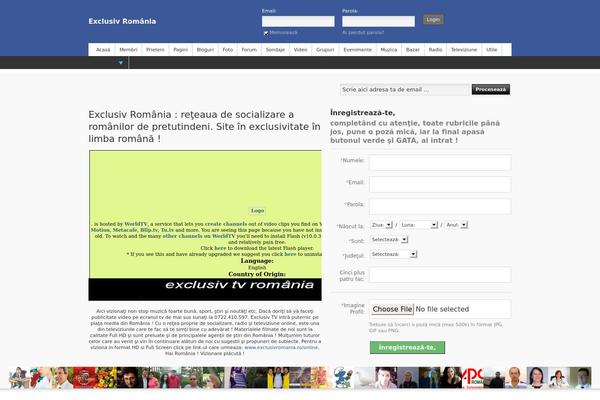Screen dimensions: 600x400
Task: Open the Sunt gender dropdown
Action: pos(389,240)
